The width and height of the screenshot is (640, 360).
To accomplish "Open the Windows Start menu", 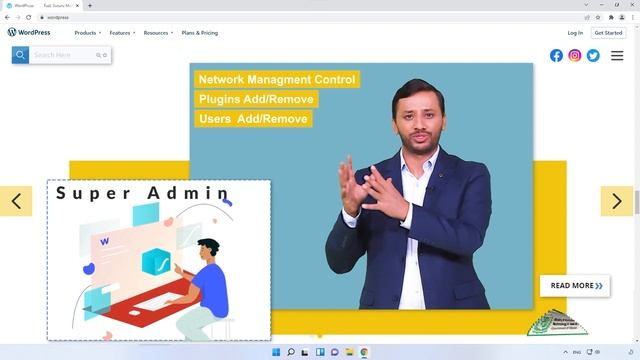I will click(x=276, y=352).
